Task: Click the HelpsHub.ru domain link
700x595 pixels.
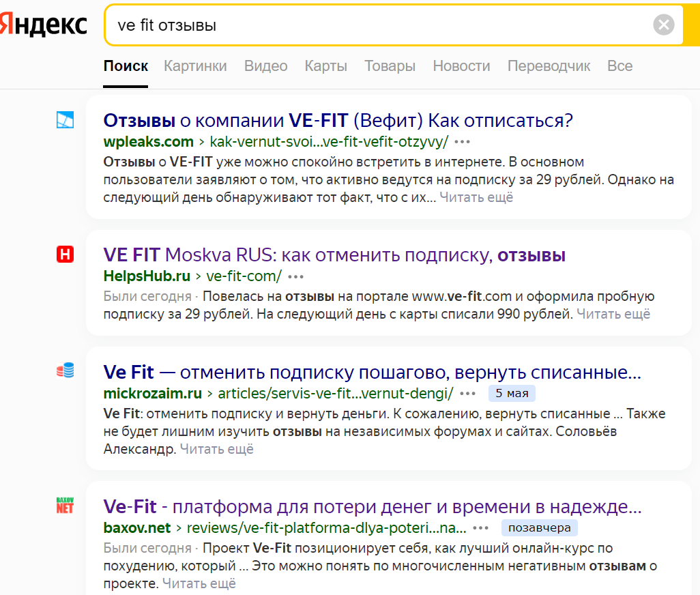Action: pyautogui.click(x=147, y=276)
